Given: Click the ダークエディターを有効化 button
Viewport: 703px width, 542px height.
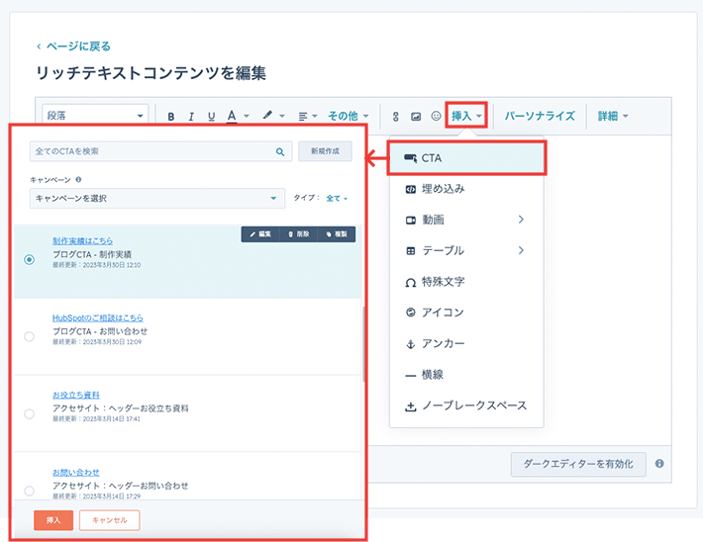Looking at the screenshot, I should [x=578, y=464].
